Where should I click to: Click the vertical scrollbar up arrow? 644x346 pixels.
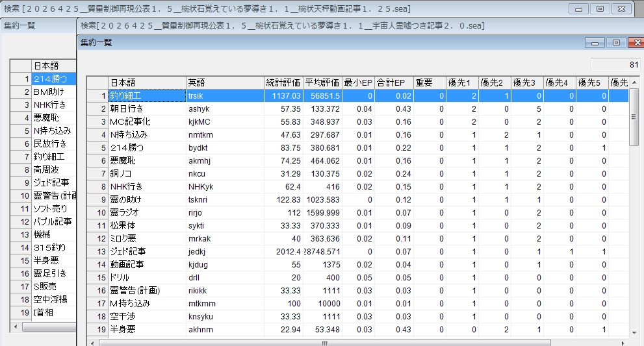[x=634, y=82]
